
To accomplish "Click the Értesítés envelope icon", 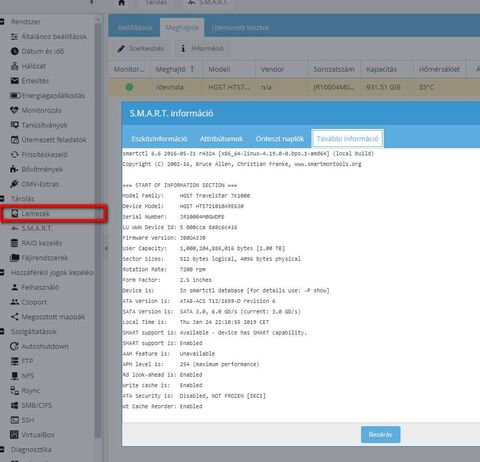I will tap(14, 81).
